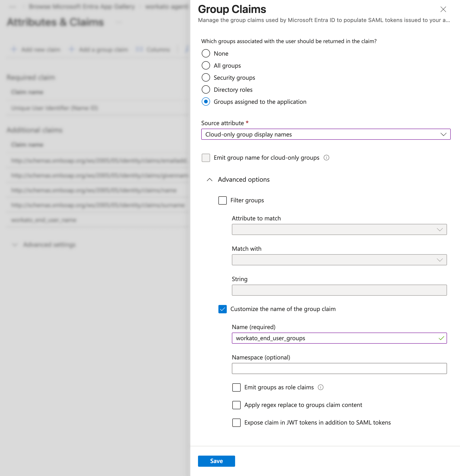Enable Expose claim in JWT tokens option

click(x=236, y=422)
